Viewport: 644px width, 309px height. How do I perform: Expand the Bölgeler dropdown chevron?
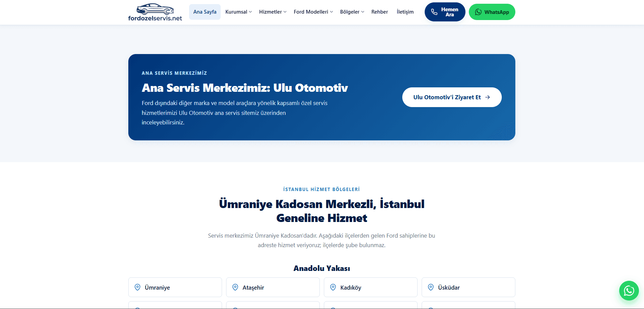tap(363, 12)
